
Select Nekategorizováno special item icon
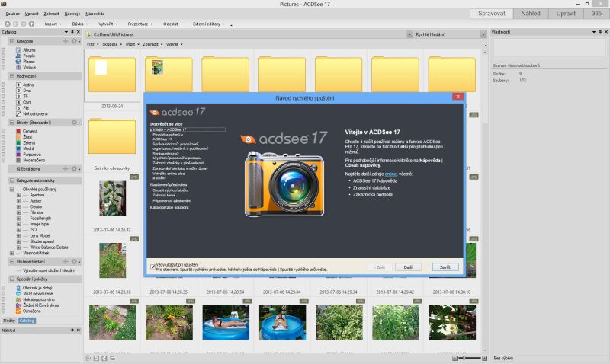click(18, 299)
